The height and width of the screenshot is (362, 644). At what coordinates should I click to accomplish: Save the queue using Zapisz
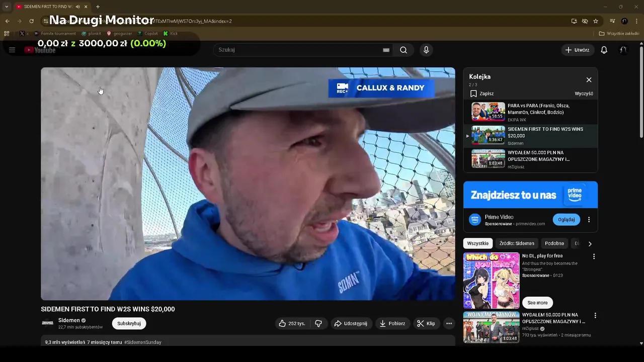[x=482, y=94]
